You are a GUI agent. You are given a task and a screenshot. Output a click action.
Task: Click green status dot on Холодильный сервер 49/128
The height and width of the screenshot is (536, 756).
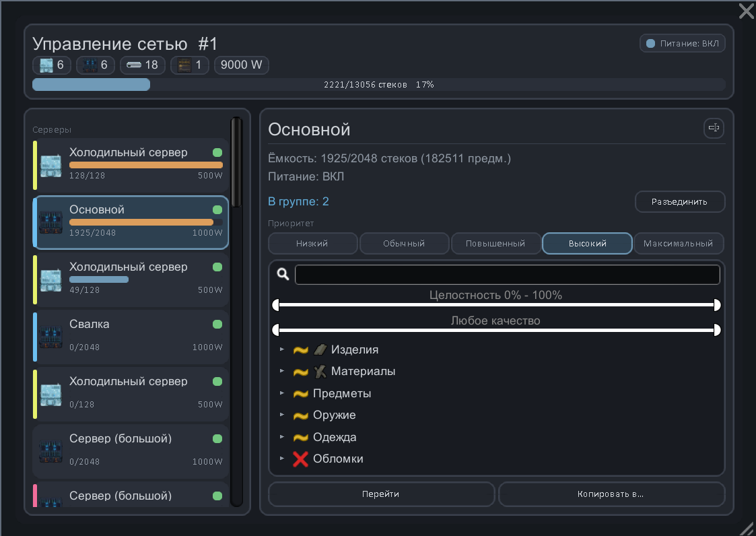(217, 267)
